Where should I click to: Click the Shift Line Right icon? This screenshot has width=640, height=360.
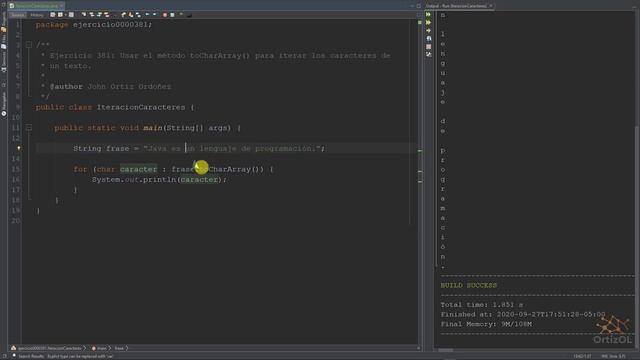154,15
